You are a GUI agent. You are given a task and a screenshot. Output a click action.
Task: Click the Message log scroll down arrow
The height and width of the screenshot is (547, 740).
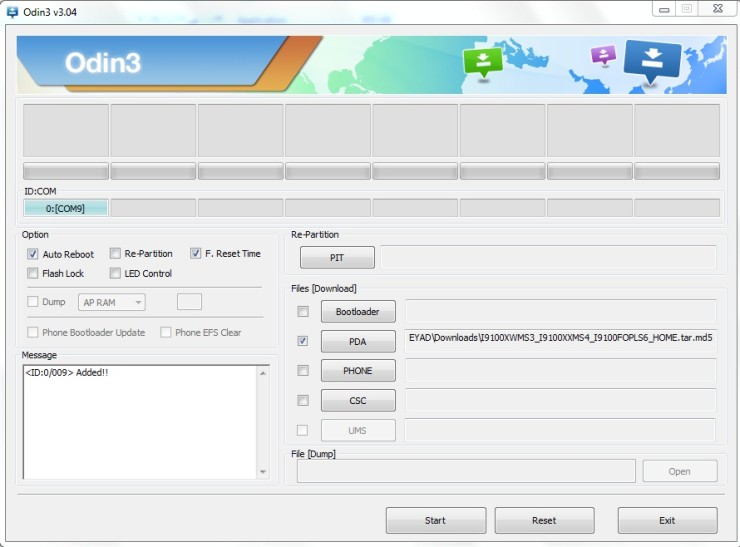pyautogui.click(x=263, y=472)
